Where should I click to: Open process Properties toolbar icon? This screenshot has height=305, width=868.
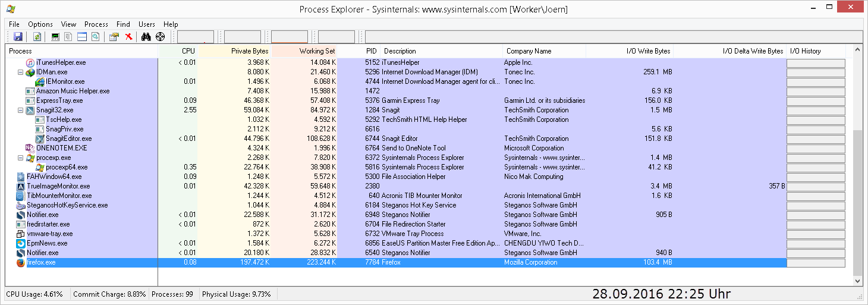(x=114, y=37)
